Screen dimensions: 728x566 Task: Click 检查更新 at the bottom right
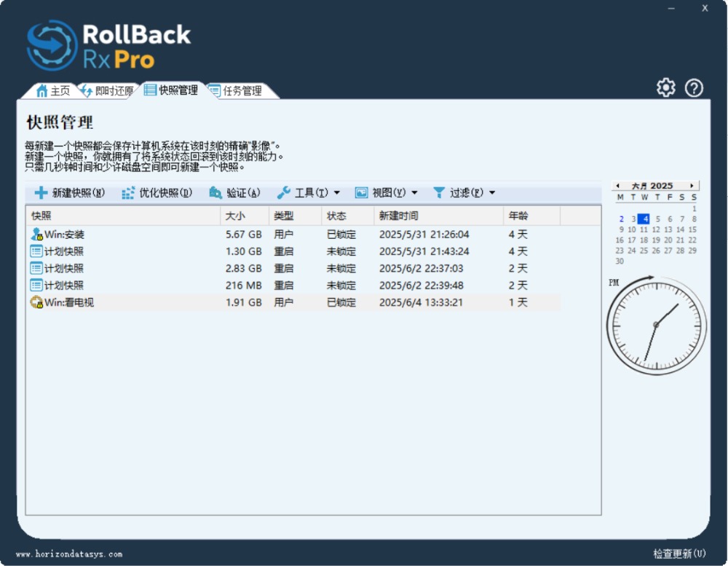[678, 554]
